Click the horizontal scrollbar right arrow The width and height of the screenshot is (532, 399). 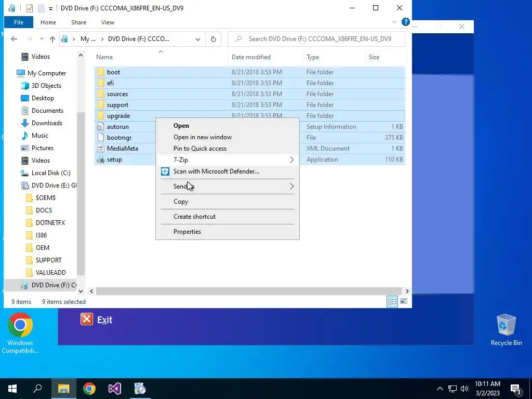tap(407, 291)
